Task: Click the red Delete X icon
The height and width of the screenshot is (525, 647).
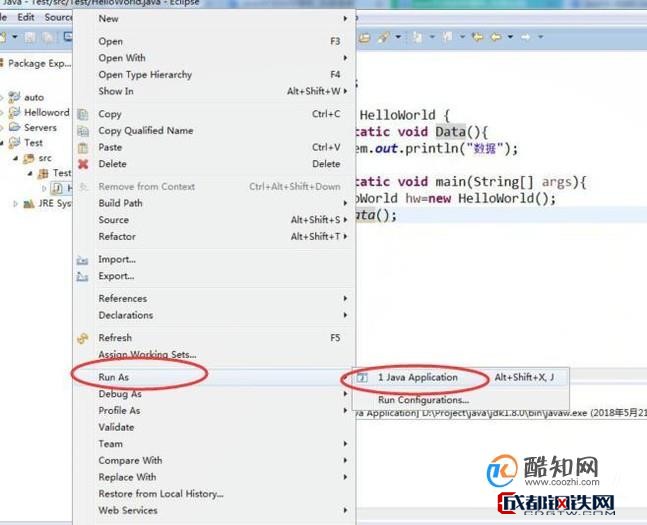Action: [83, 164]
